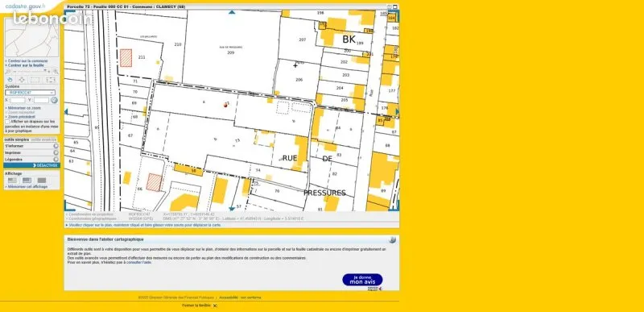
Task: Click parcel number 76 on map
Action: click(277, 191)
